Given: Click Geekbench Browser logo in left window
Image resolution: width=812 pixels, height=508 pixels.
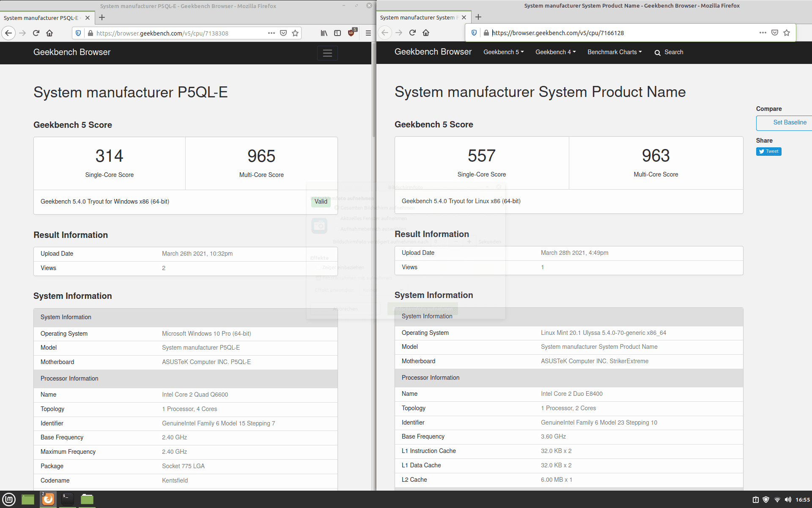Looking at the screenshot, I should (72, 52).
